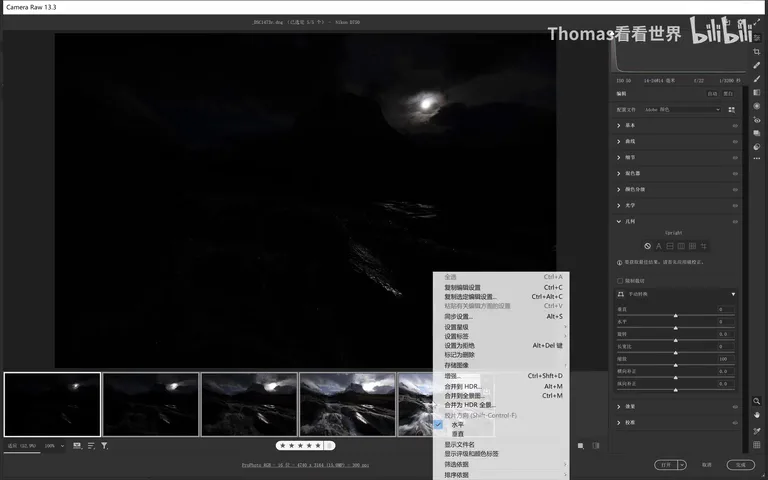Image resolution: width=768 pixels, height=480 pixels.
Task: Expand the 颜色分级 panel
Action: pyautogui.click(x=619, y=190)
